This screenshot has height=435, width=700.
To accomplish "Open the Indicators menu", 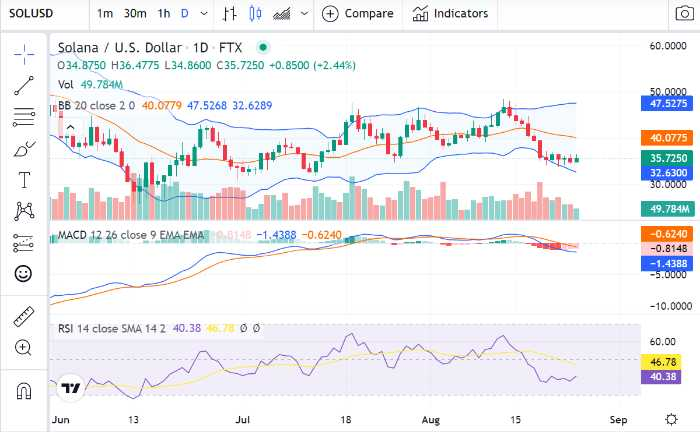I will [450, 14].
